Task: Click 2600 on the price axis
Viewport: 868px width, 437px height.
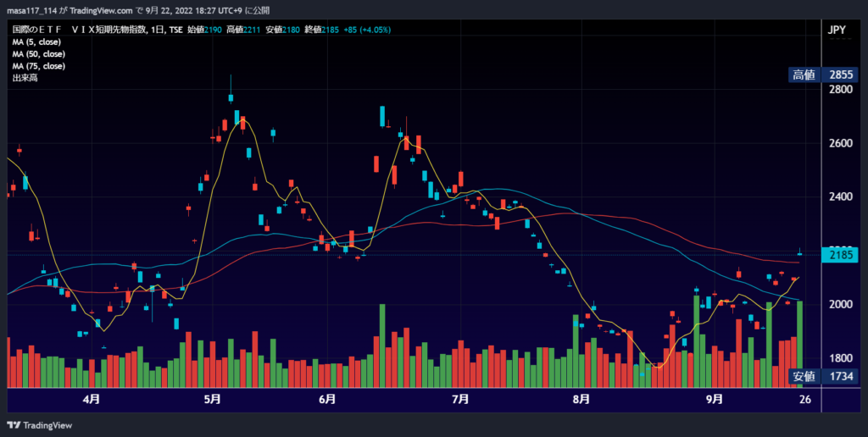Action: [840, 143]
